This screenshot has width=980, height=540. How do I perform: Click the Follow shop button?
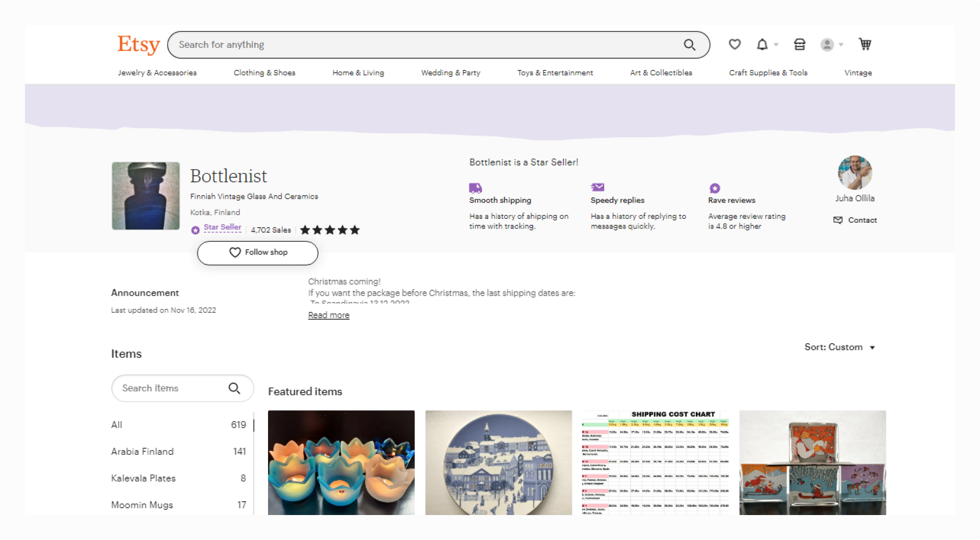258,253
